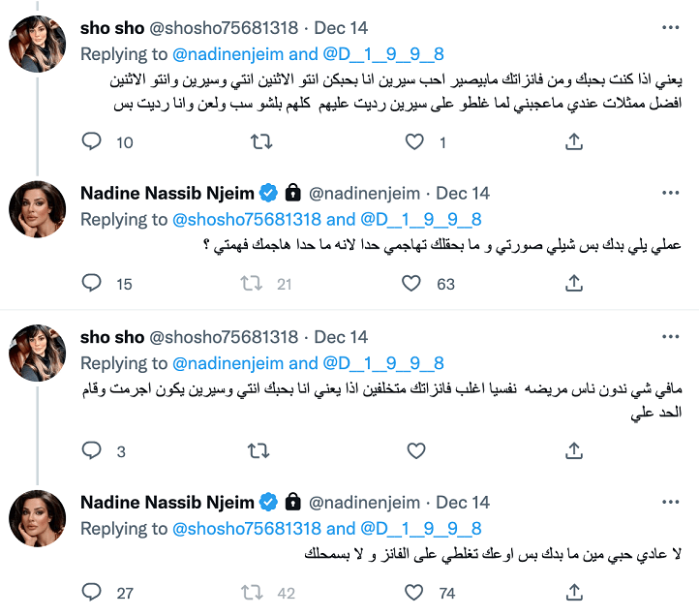Like sho sho's tweet with 3 replies
The width and height of the screenshot is (699, 616).
coord(415,451)
